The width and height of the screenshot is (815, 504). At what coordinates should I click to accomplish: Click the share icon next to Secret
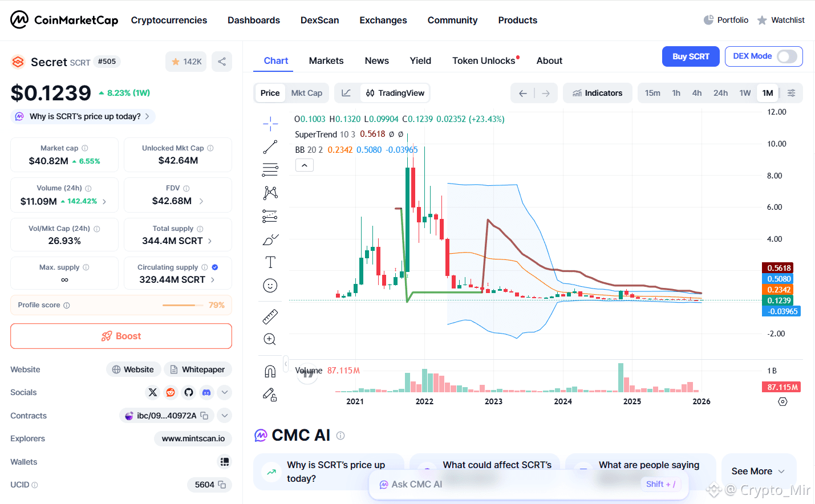[x=222, y=62]
